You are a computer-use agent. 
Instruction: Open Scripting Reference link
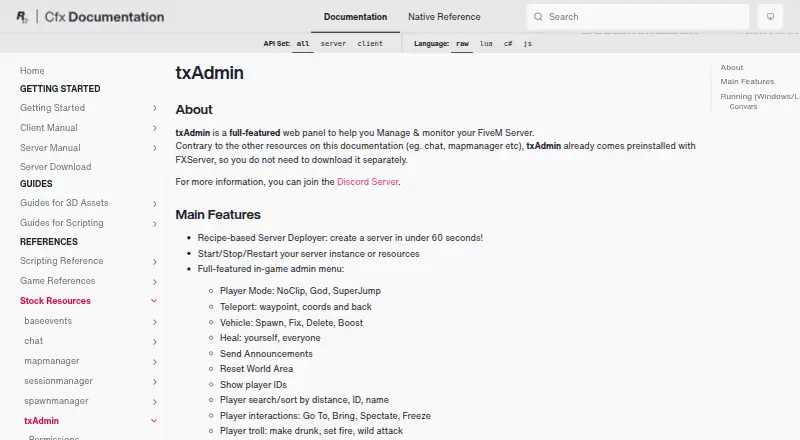[x=62, y=261]
